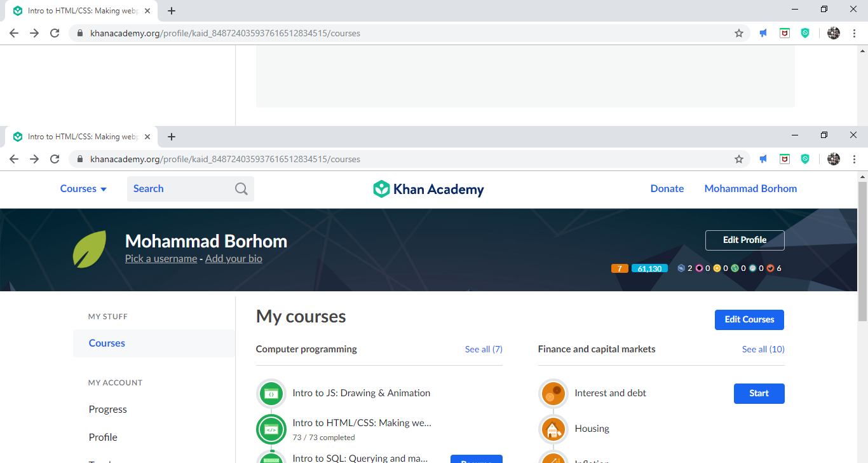Click the Moon badge icon

pyautogui.click(x=752, y=268)
